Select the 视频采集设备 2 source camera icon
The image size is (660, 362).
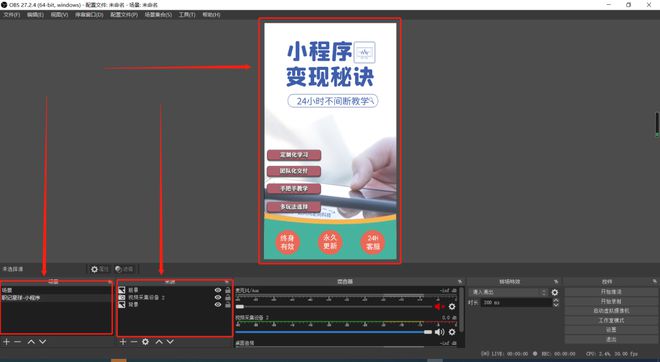122,297
